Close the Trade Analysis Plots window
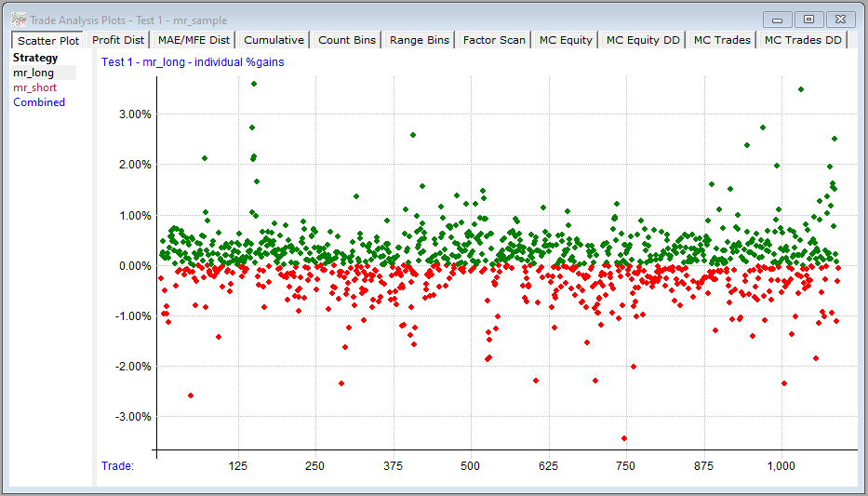Viewport: 868px width, 496px height. coord(841,20)
